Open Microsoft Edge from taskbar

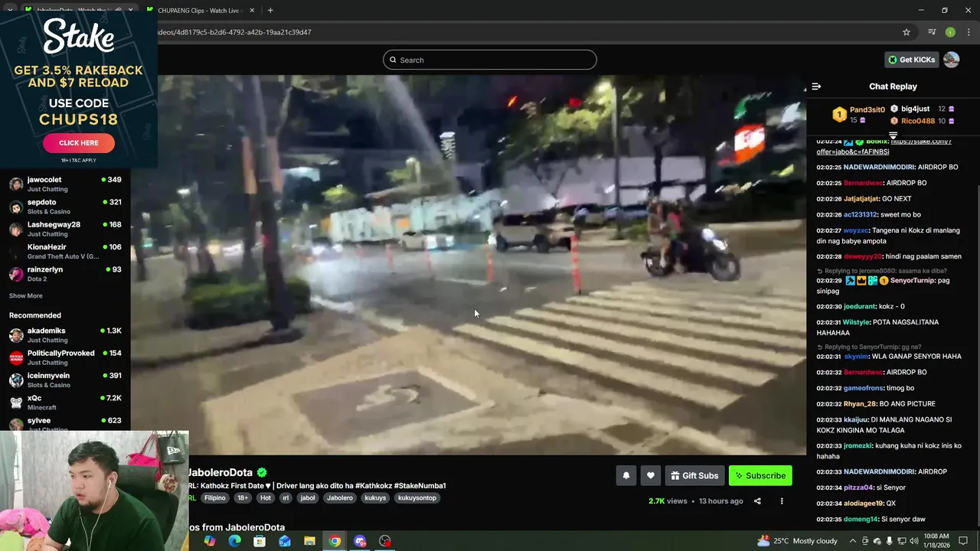(x=234, y=541)
